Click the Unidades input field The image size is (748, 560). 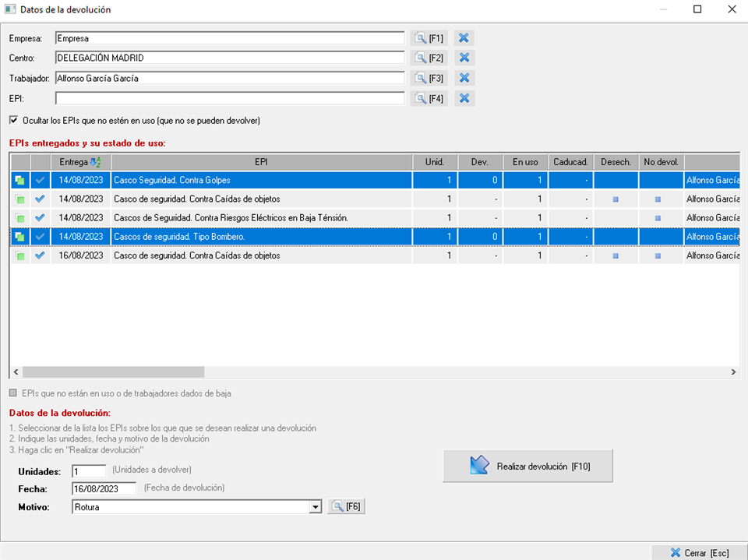coord(89,471)
